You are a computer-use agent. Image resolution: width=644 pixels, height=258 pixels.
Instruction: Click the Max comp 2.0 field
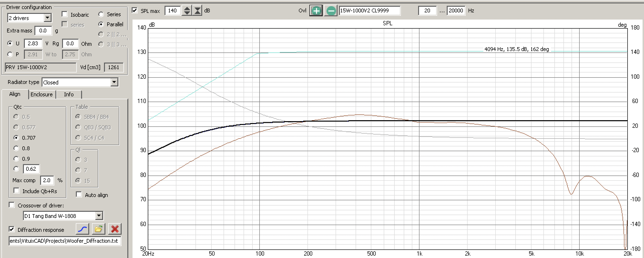47,180
